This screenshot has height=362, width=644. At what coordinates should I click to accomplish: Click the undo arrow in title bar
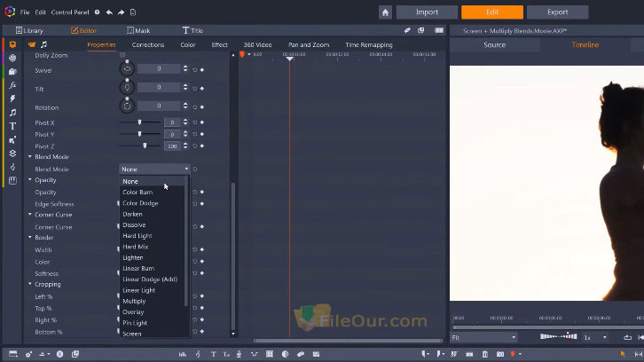(x=108, y=13)
